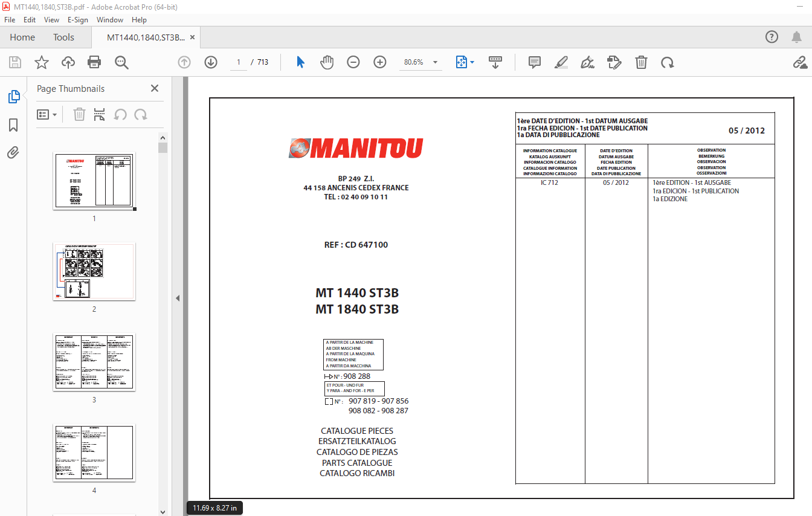Delete thumbnail pages trash icon in panel
The width and height of the screenshot is (812, 516).
click(x=79, y=114)
